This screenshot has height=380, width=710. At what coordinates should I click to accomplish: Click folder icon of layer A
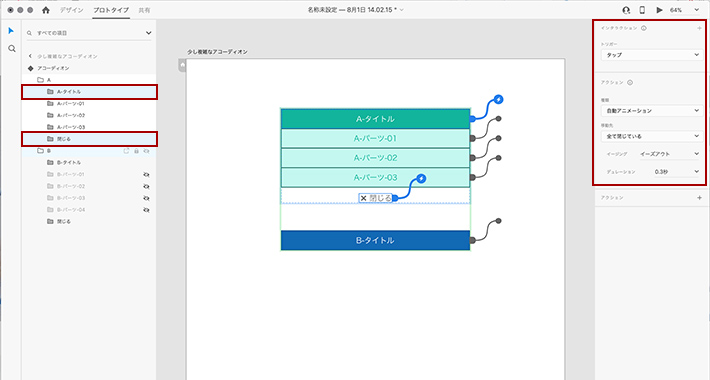coord(41,80)
